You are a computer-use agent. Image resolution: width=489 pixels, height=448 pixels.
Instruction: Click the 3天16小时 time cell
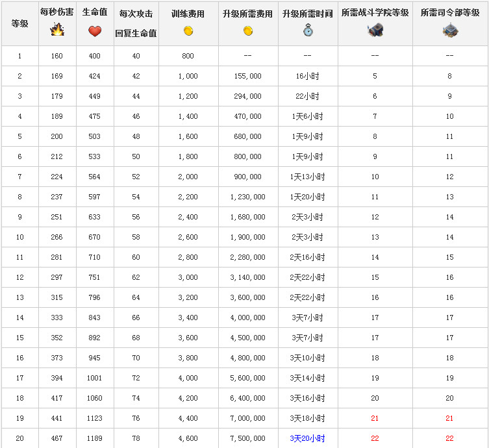tap(308, 398)
